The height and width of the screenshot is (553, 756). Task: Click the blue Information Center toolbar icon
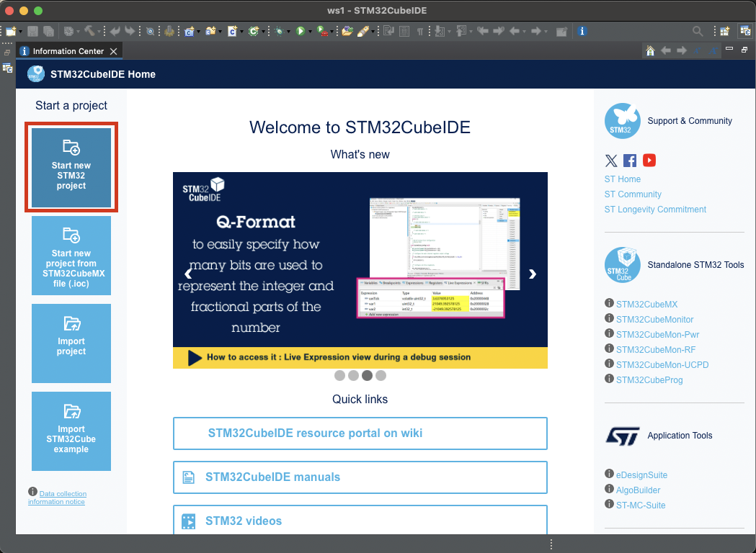pyautogui.click(x=582, y=31)
